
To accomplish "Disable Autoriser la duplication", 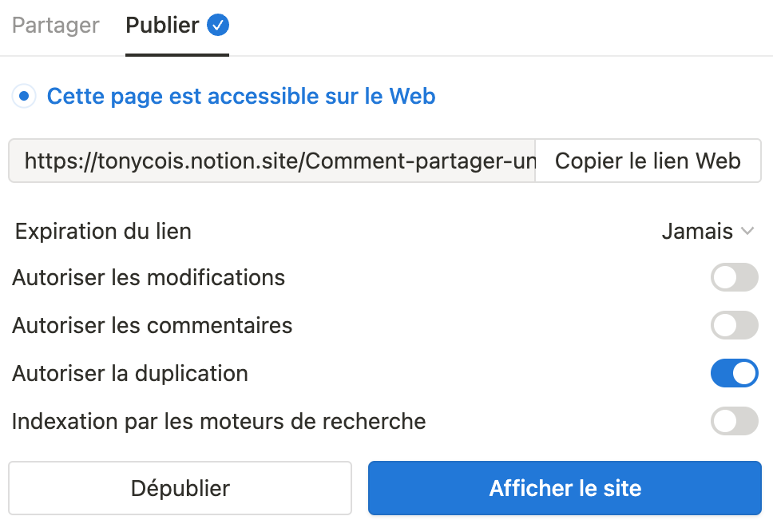I will tap(735, 373).
